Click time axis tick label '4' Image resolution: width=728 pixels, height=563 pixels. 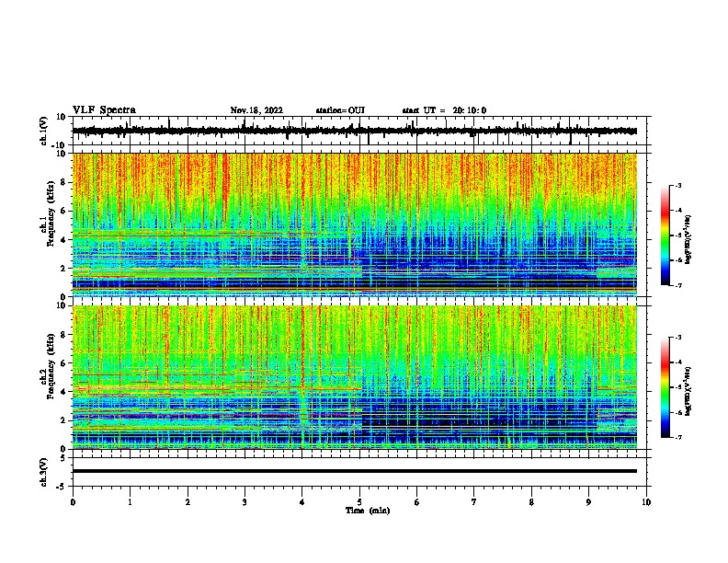click(302, 502)
